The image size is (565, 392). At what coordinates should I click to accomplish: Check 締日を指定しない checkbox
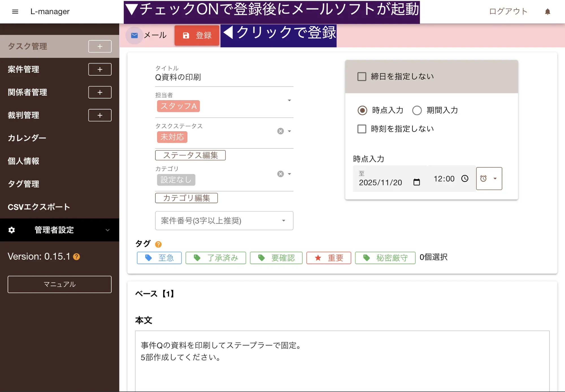click(362, 76)
